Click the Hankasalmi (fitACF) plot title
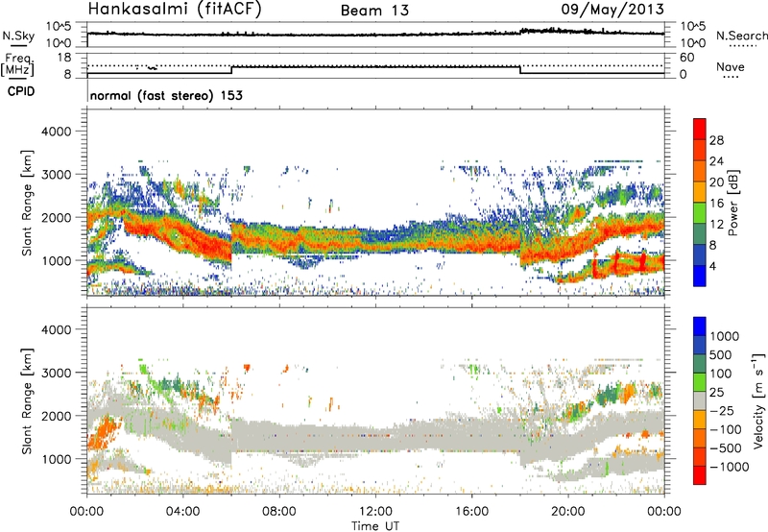Image resolution: width=768 pixels, height=532 pixels. [174, 9]
